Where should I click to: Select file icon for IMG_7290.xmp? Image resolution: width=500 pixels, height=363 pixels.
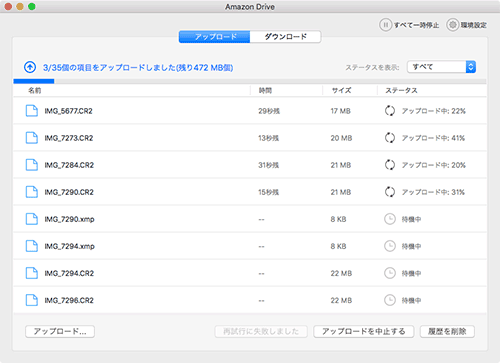[x=32, y=219]
